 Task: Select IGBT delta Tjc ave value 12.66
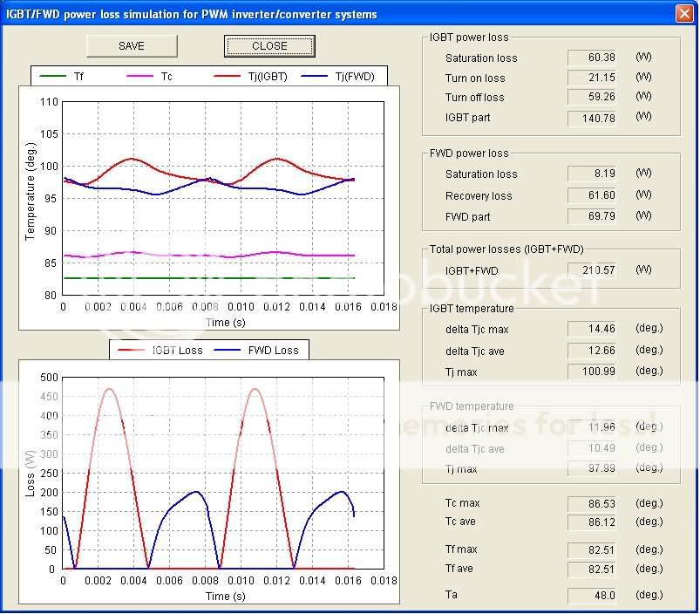click(592, 350)
